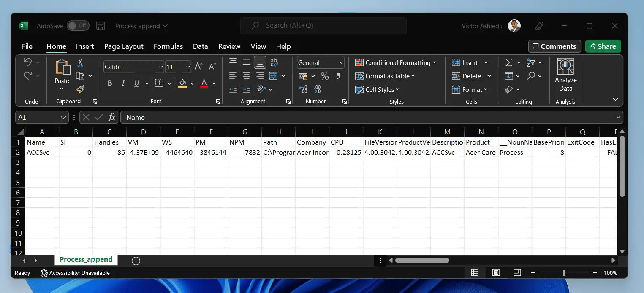Click the zoom slider handle
The width and height of the screenshot is (644, 293).
(564, 273)
